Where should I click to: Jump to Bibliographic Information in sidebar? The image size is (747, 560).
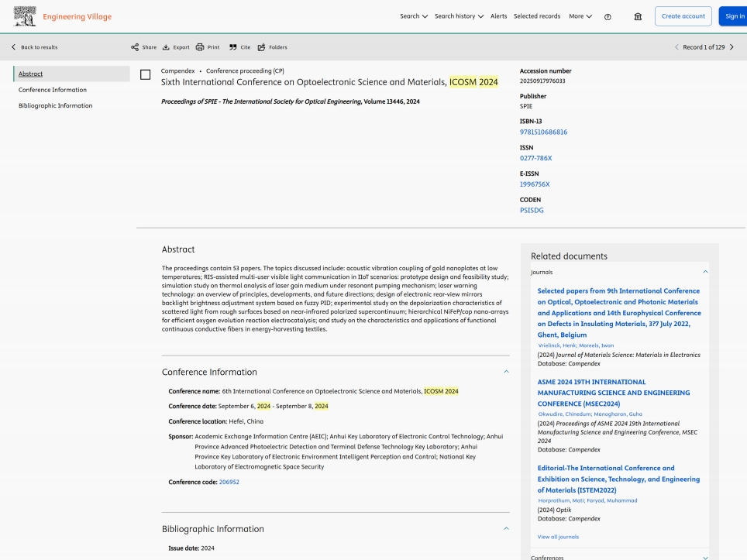click(55, 105)
